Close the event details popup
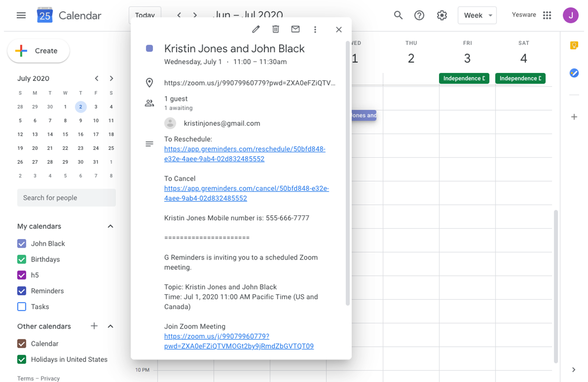 click(339, 29)
